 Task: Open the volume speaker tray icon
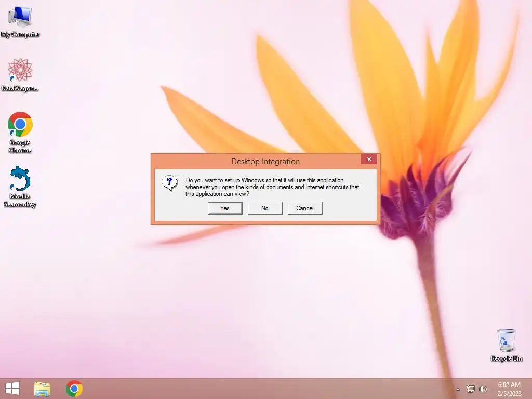[483, 389]
